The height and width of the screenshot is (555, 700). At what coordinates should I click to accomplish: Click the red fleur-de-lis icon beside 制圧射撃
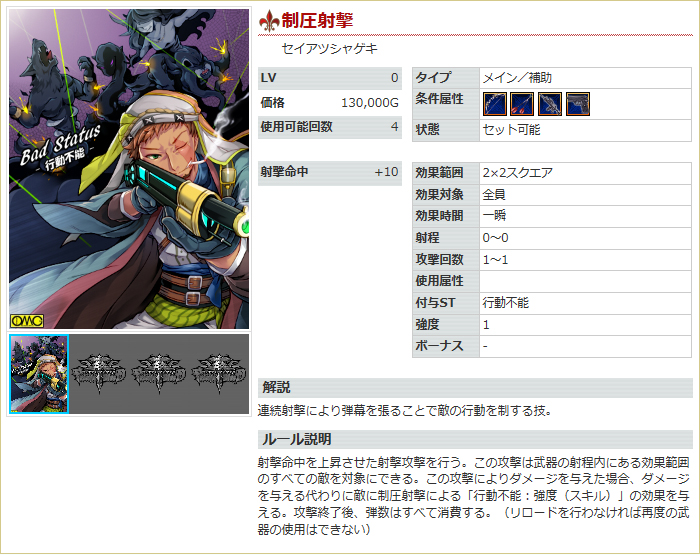coord(269,21)
